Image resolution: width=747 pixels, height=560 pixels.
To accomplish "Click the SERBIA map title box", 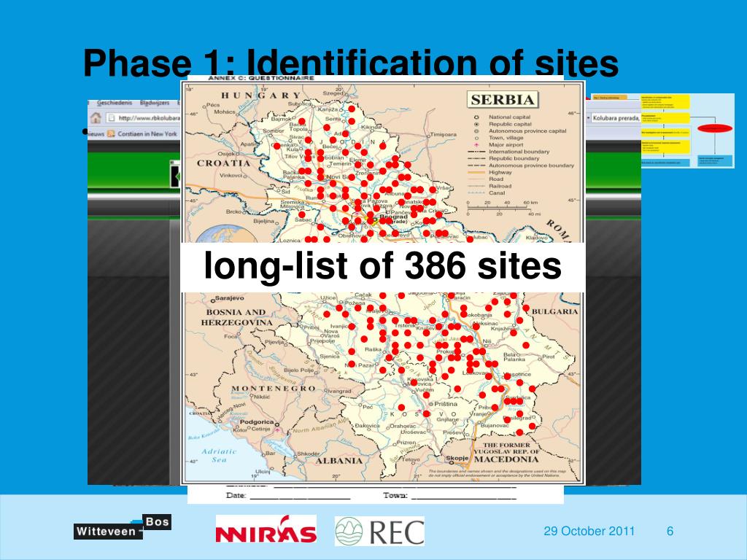I will [502, 99].
